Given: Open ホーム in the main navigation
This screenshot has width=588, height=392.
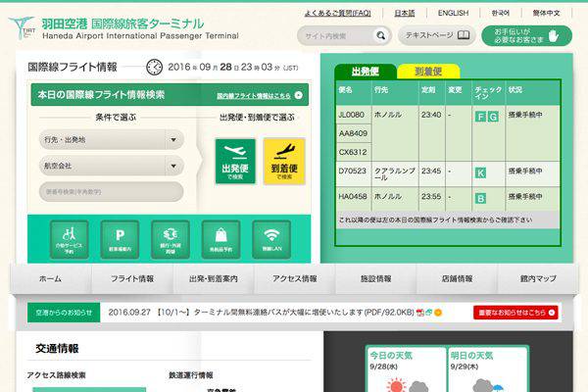Looking at the screenshot, I should point(50,278).
